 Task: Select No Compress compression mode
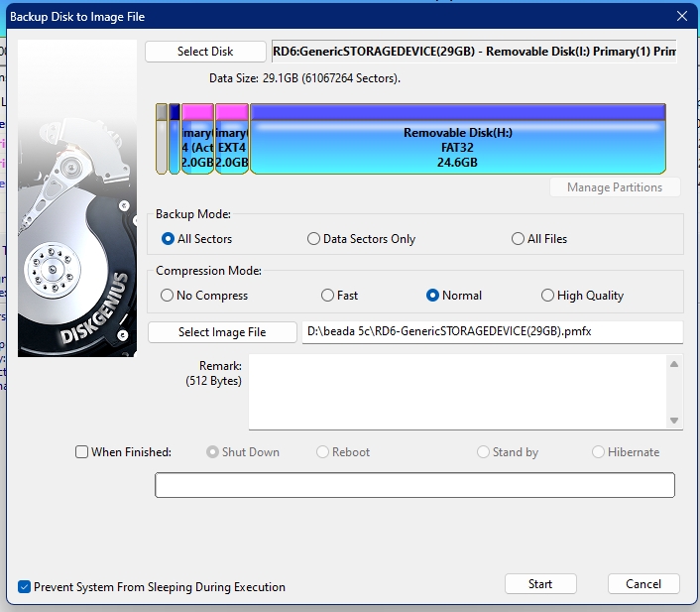coord(167,296)
